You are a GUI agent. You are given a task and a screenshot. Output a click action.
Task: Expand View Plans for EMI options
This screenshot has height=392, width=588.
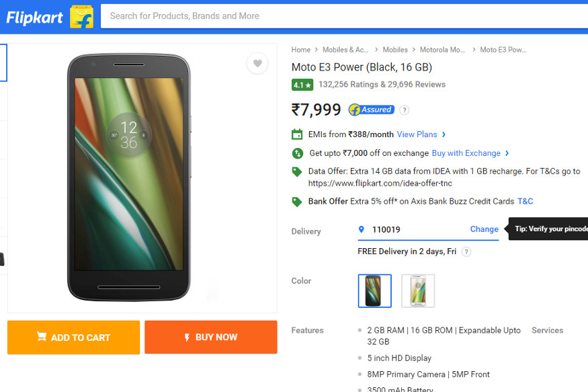417,134
